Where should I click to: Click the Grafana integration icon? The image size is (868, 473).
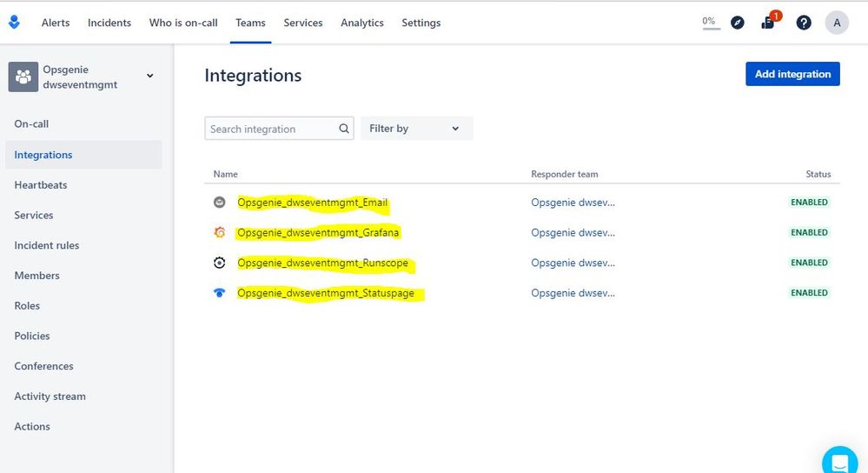(220, 232)
